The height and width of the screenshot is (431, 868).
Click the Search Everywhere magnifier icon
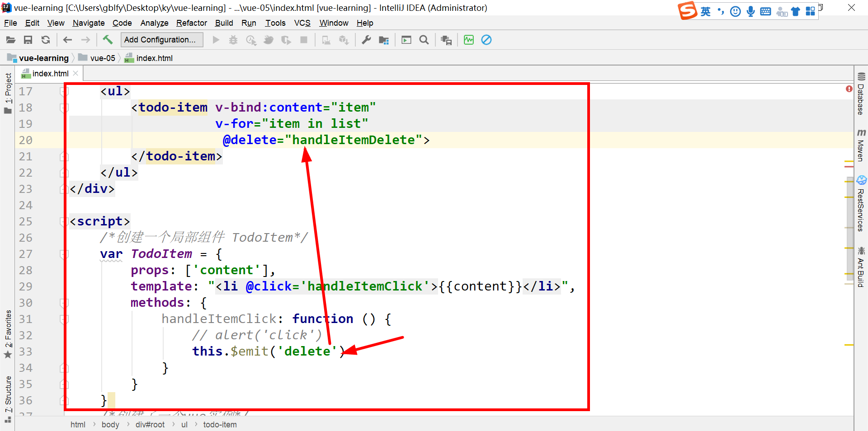click(x=424, y=40)
